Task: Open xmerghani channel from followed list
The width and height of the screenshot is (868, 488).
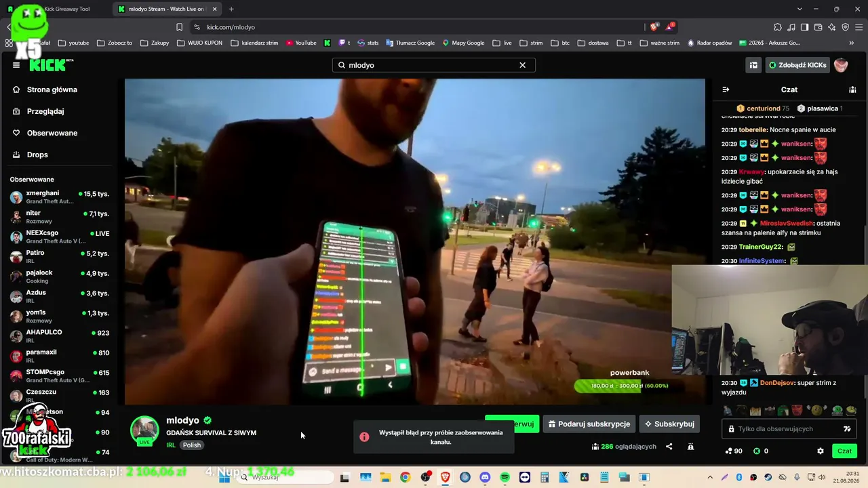Action: click(x=60, y=197)
